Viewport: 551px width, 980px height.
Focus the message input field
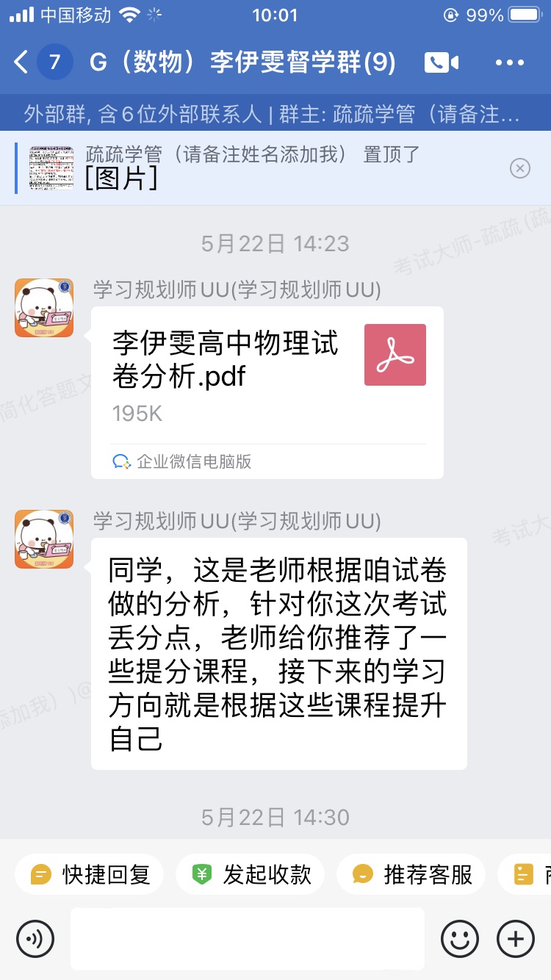click(x=248, y=939)
